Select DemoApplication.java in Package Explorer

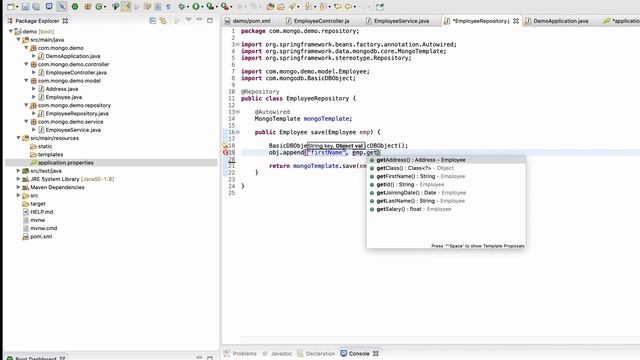click(x=73, y=56)
